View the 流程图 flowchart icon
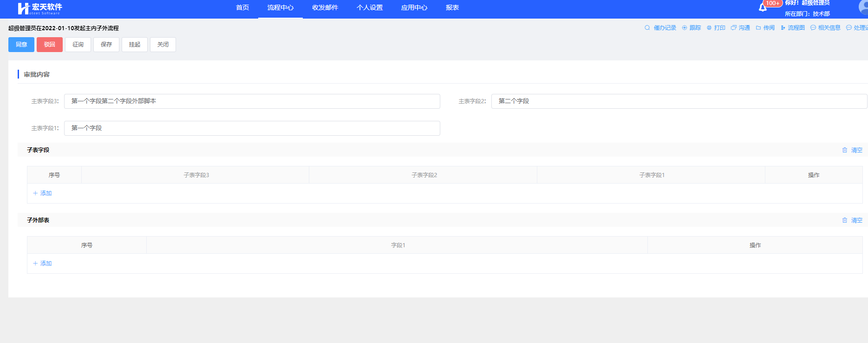The height and width of the screenshot is (343, 868). (x=783, y=28)
